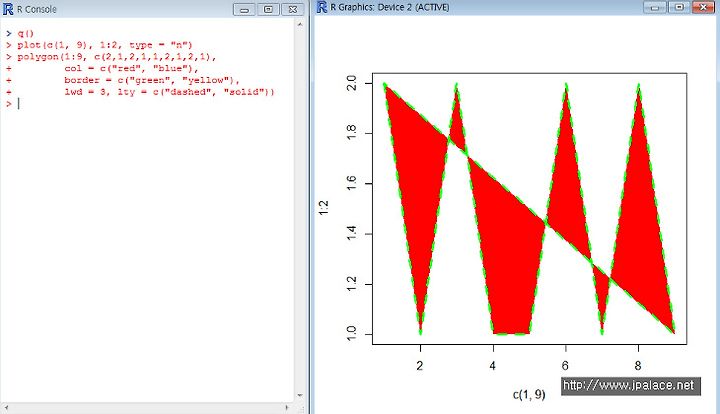This screenshot has height=414, width=720.
Task: Click the R Console horizontal scrollbar left arrow
Action: coord(6,407)
